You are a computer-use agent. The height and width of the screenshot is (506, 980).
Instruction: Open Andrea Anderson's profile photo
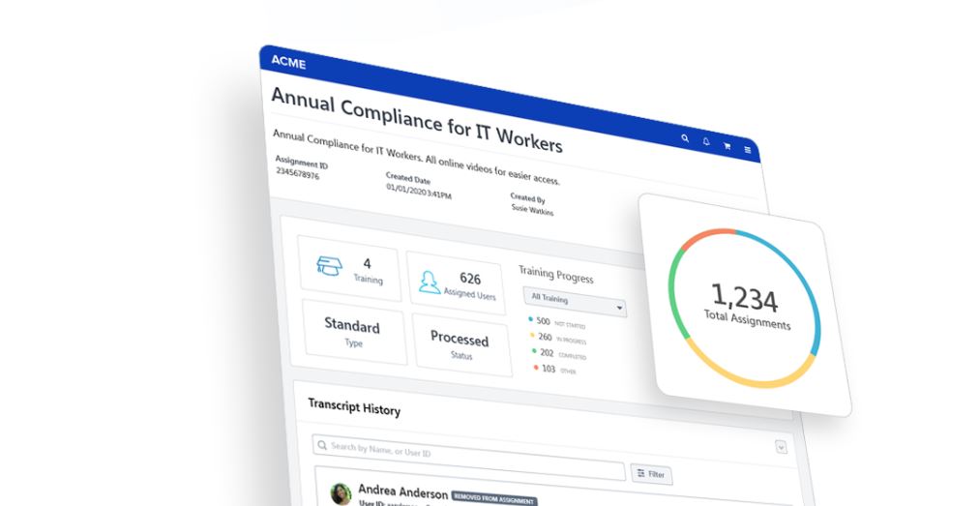point(341,493)
